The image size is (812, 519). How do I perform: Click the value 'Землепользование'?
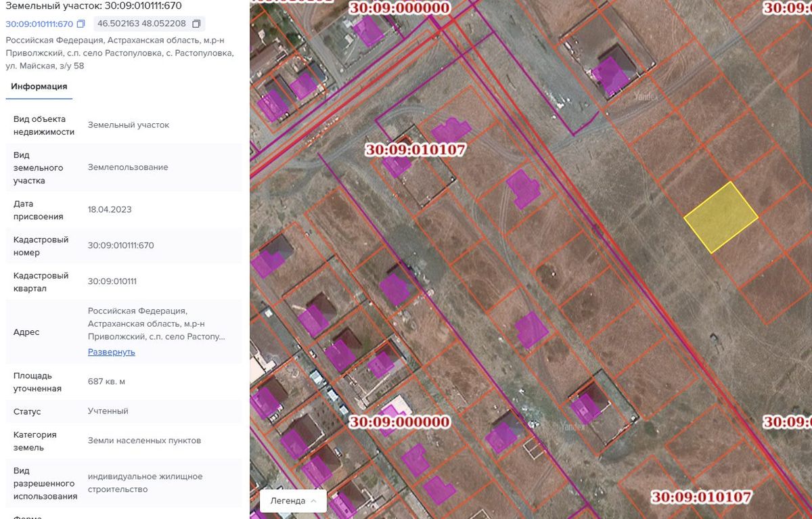128,167
